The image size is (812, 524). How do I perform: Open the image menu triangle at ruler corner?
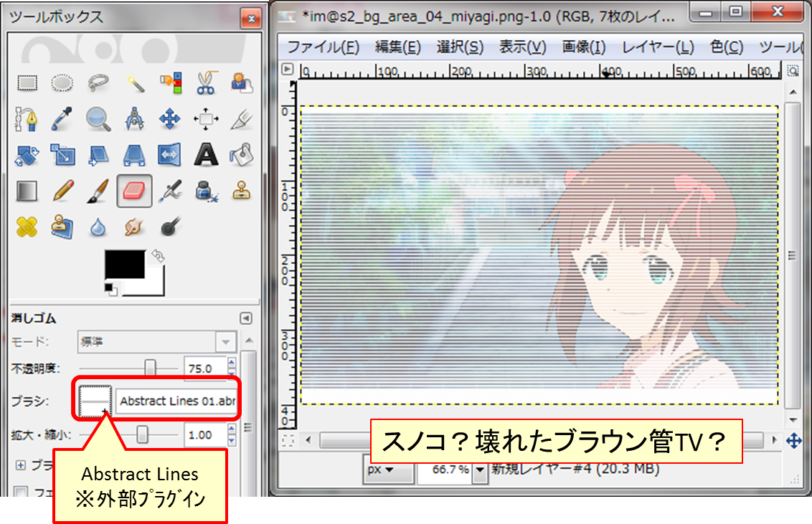288,70
